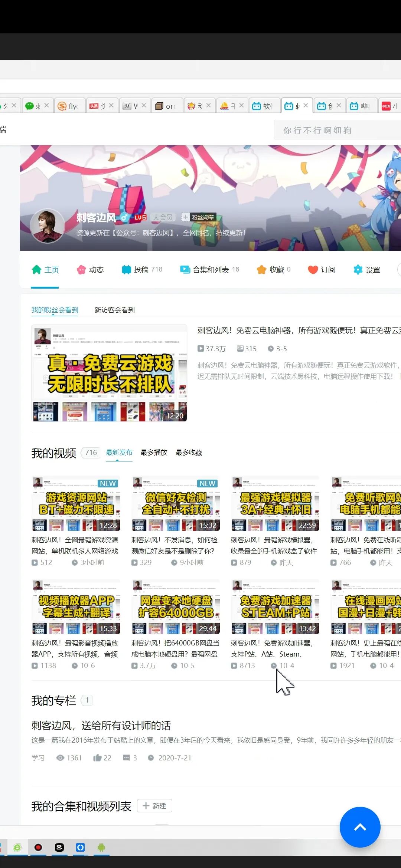
Task: Open video thumbnail 最强游戏模拟器
Action: tap(275, 503)
